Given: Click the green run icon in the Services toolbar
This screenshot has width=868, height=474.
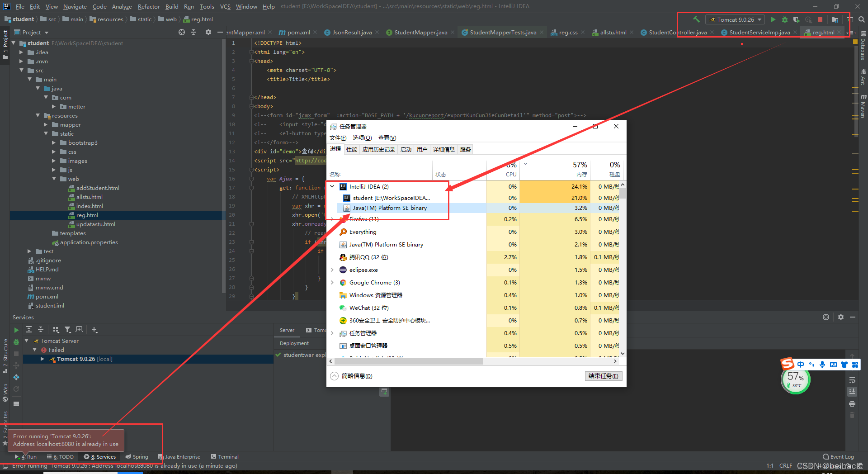Looking at the screenshot, I should click(x=16, y=330).
